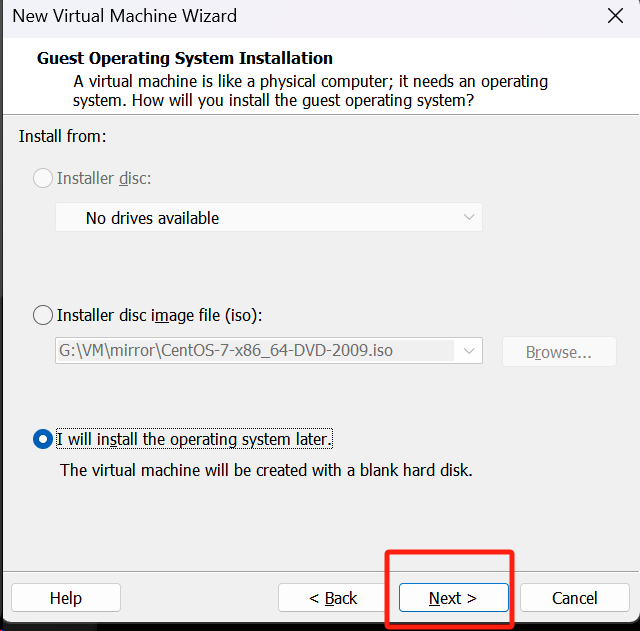Choose I will install the operating system later
This screenshot has width=640, height=631.
[43, 439]
